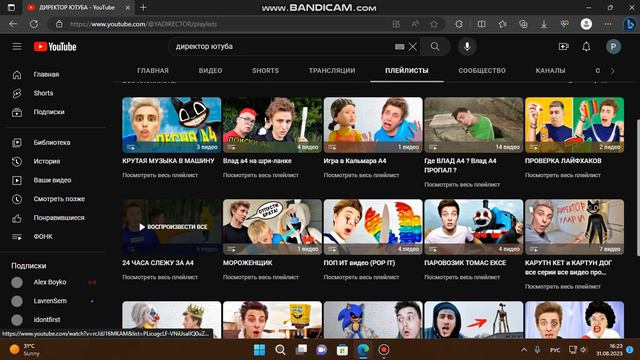Switch to the СООБЩЕСТВО channel tab
The image size is (640, 360).
click(x=482, y=71)
